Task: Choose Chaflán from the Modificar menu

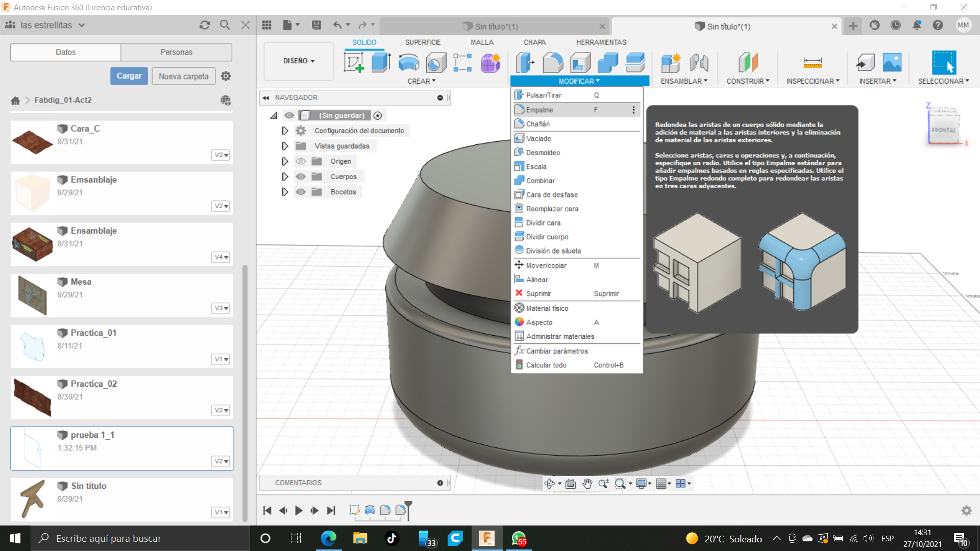Action: click(x=538, y=124)
